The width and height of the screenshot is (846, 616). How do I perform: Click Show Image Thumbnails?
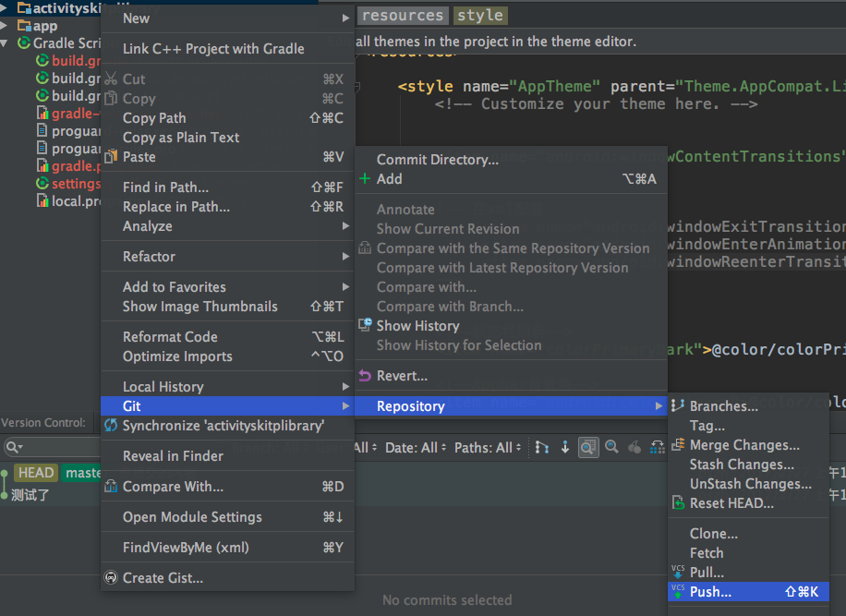pyautogui.click(x=228, y=307)
